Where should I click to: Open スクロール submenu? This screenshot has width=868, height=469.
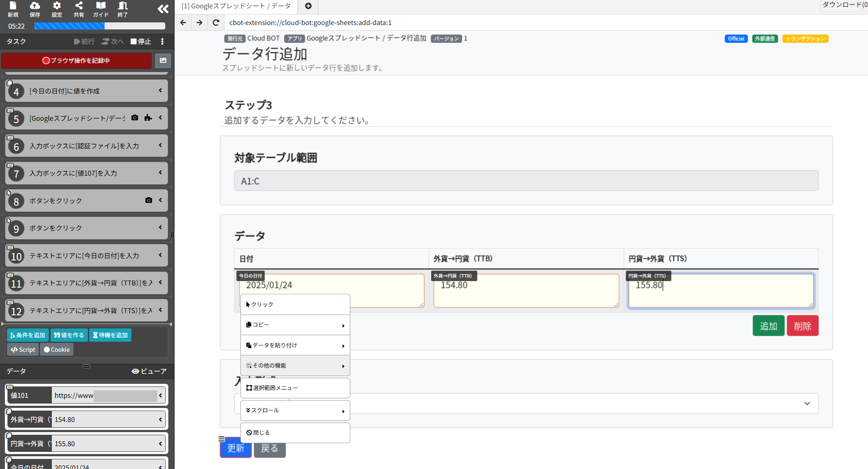295,411
